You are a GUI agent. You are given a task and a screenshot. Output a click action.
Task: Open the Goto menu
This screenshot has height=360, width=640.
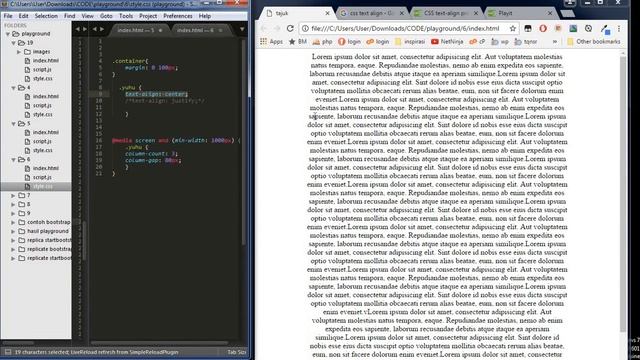(x=106, y=16)
